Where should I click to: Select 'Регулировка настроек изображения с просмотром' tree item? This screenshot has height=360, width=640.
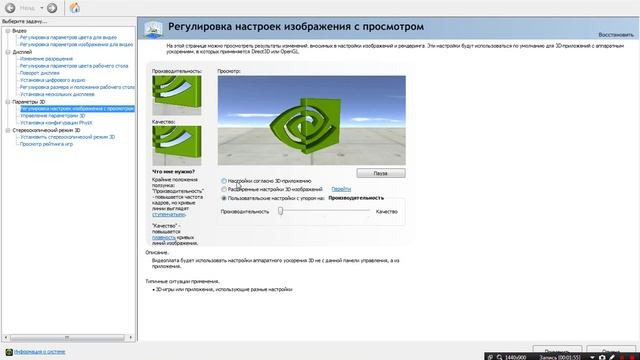coord(77,109)
